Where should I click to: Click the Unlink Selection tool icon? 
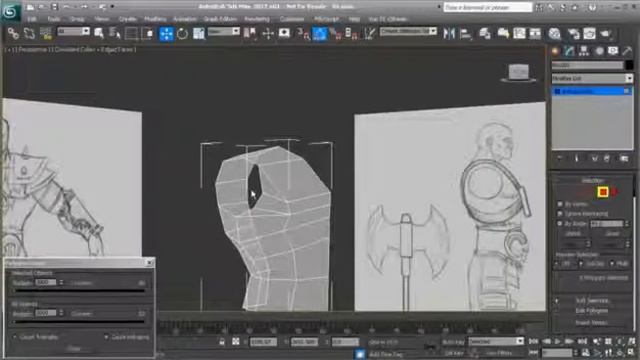pyautogui.click(x=29, y=33)
